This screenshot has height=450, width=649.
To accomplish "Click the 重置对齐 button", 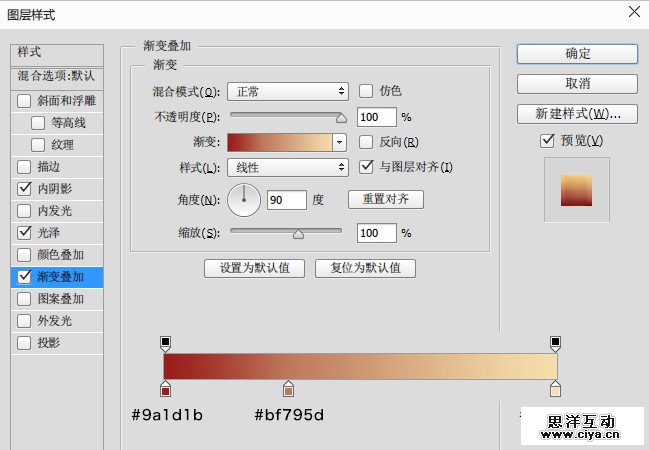I will point(386,200).
